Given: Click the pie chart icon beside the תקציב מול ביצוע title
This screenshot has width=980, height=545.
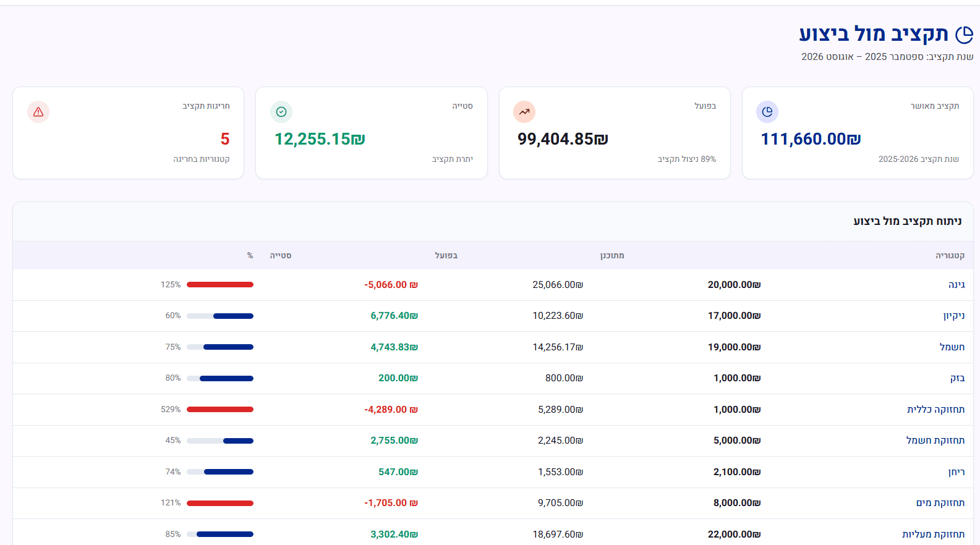Looking at the screenshot, I should [x=964, y=35].
